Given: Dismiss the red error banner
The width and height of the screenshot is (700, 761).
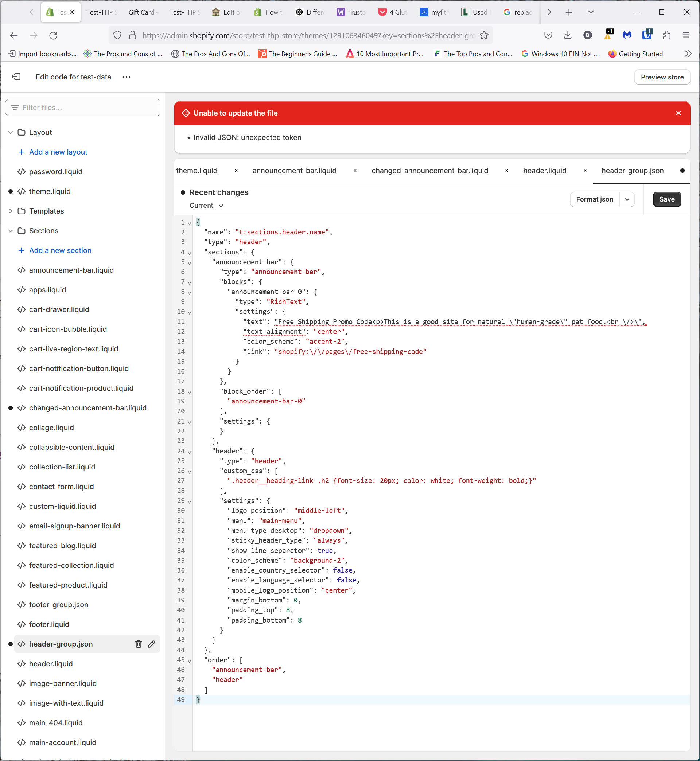Looking at the screenshot, I should [x=678, y=113].
